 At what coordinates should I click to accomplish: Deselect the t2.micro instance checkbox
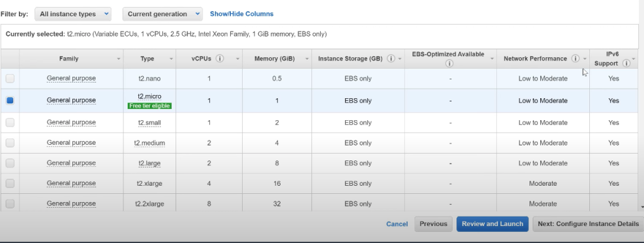pyautogui.click(x=10, y=100)
